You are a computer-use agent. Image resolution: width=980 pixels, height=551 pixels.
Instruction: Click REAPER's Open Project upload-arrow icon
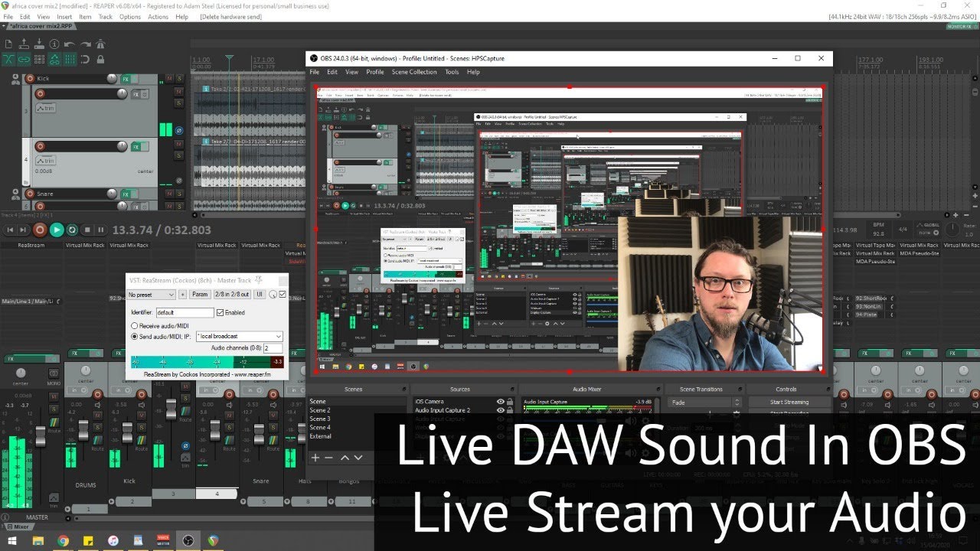24,44
